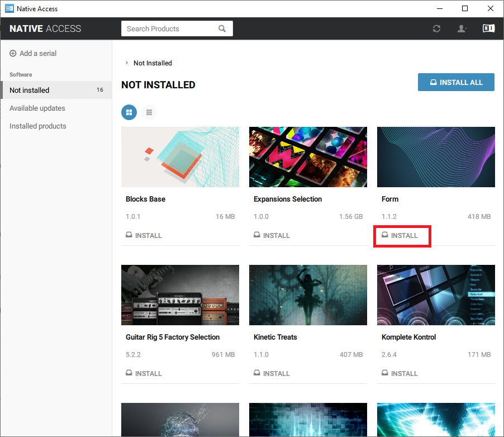Click the 961 MB size label

(223, 355)
